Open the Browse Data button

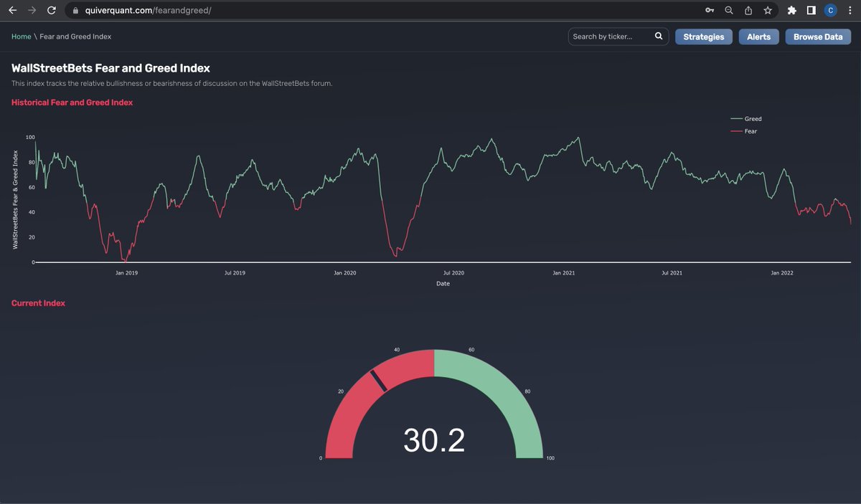818,37
